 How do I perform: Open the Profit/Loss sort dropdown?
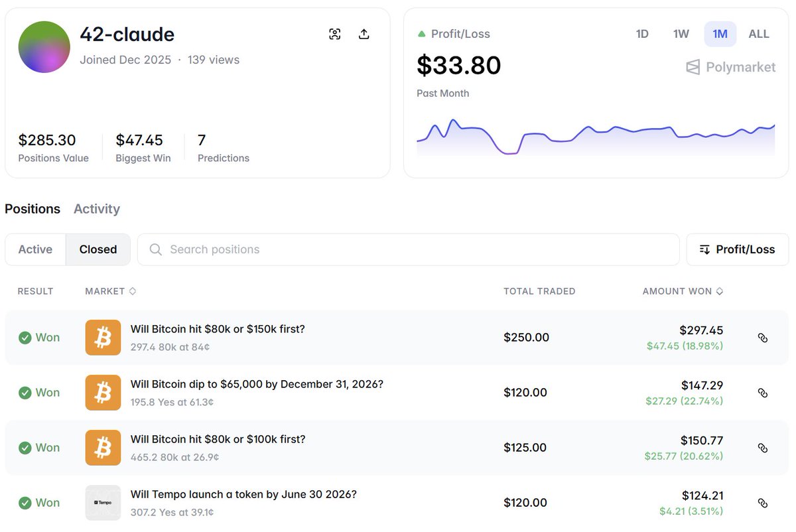[x=738, y=249]
